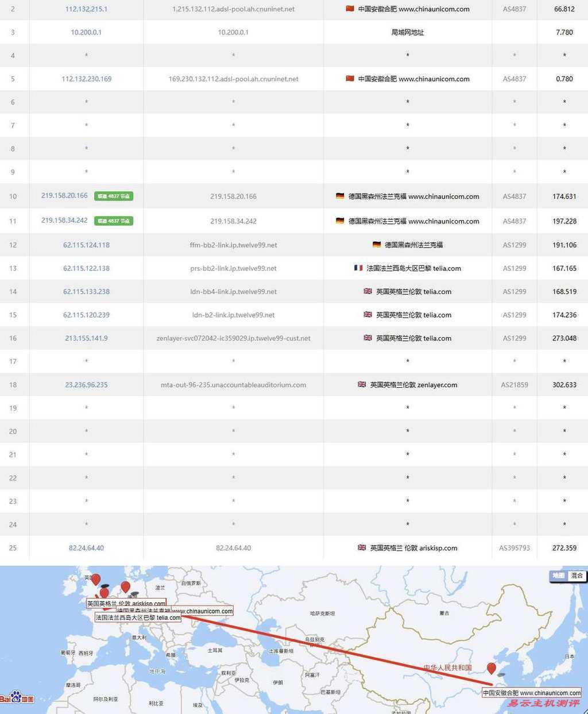This screenshot has width=588, height=714.
Task: Click latency value 66.812
Action: click(x=564, y=9)
